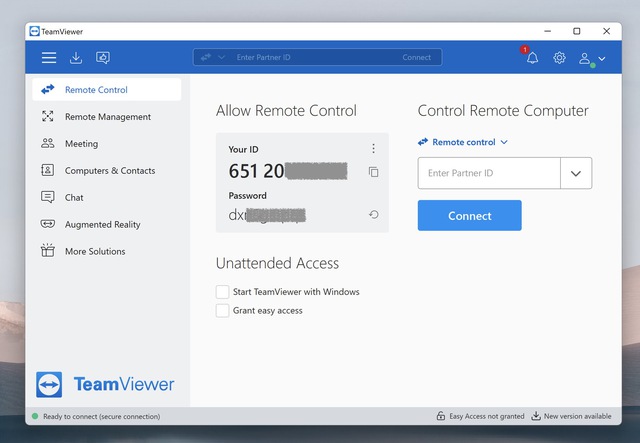Open the settings gear icon
Image resolution: width=640 pixels, height=443 pixels.
pyautogui.click(x=559, y=58)
